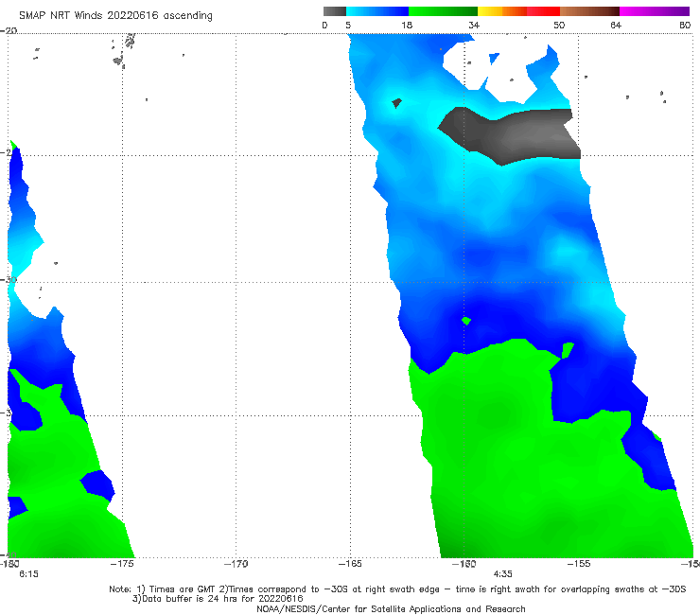This screenshot has height=615, width=700.
Task: Click the yellow-orange colorbar segment after 34
Action: 502,11
